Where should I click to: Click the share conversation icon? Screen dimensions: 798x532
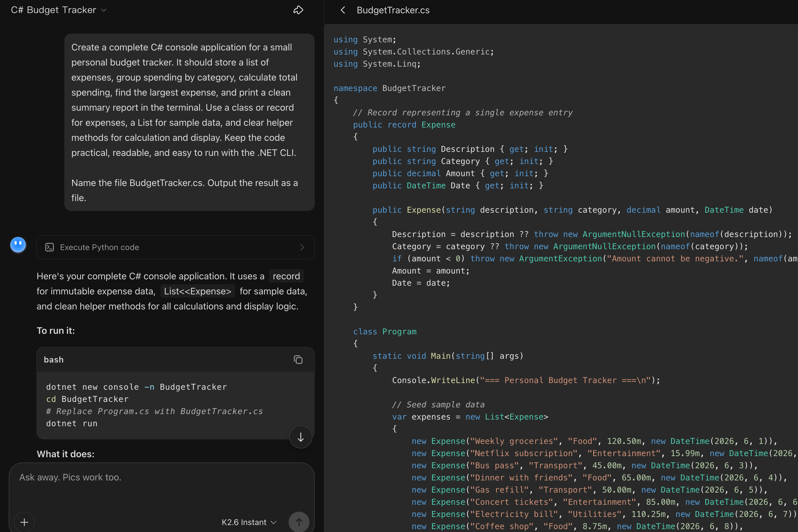pyautogui.click(x=298, y=10)
